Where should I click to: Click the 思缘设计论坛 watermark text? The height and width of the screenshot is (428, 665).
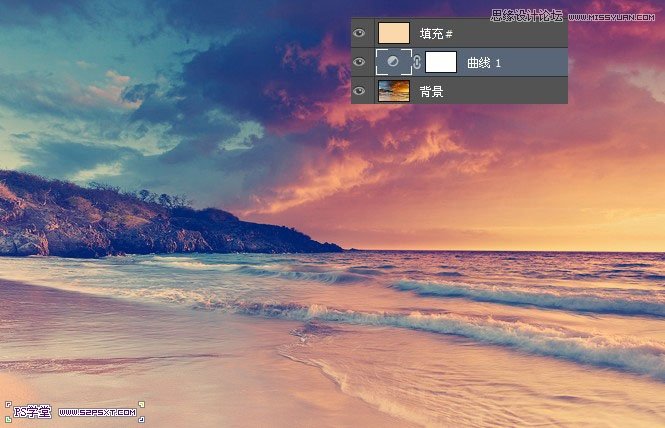(527, 15)
